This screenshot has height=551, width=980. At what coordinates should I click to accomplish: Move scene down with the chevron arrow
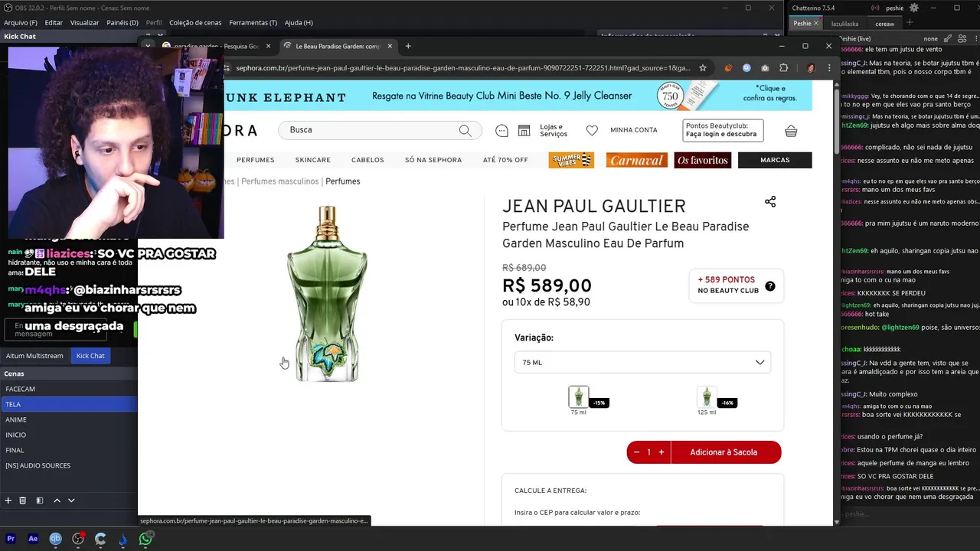(x=71, y=500)
